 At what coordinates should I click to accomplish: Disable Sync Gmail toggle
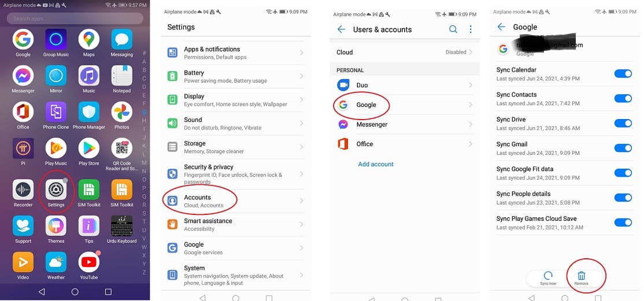pos(623,148)
